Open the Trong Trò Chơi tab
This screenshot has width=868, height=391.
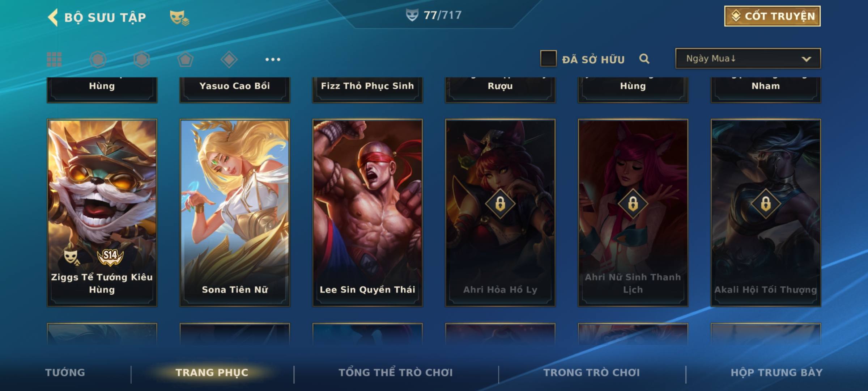(592, 372)
